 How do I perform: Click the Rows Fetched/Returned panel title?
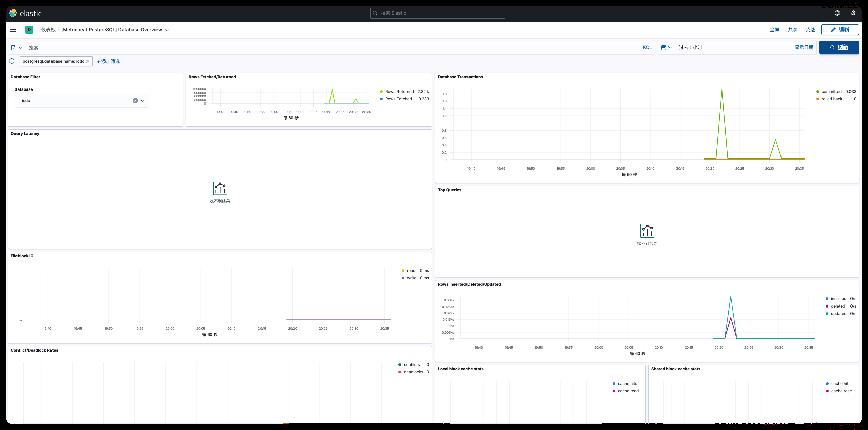click(x=212, y=77)
